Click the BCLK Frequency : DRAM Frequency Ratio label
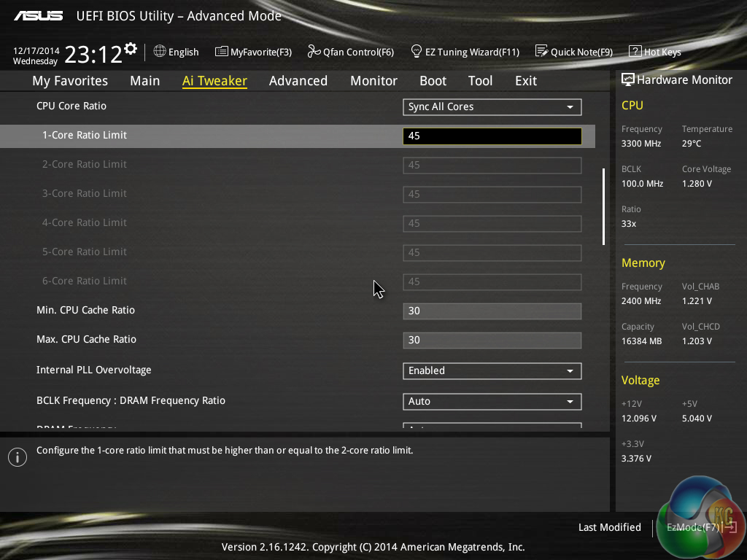Viewport: 747px width, 560px height. (131, 400)
